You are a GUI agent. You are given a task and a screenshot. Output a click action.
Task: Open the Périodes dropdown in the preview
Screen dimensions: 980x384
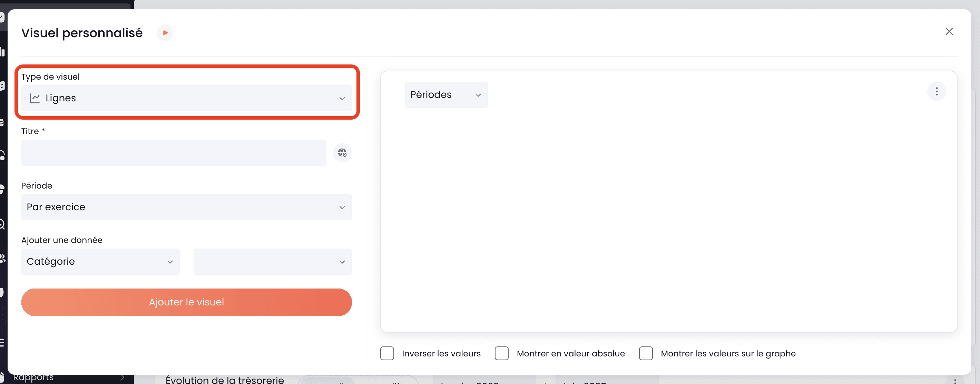[446, 95]
